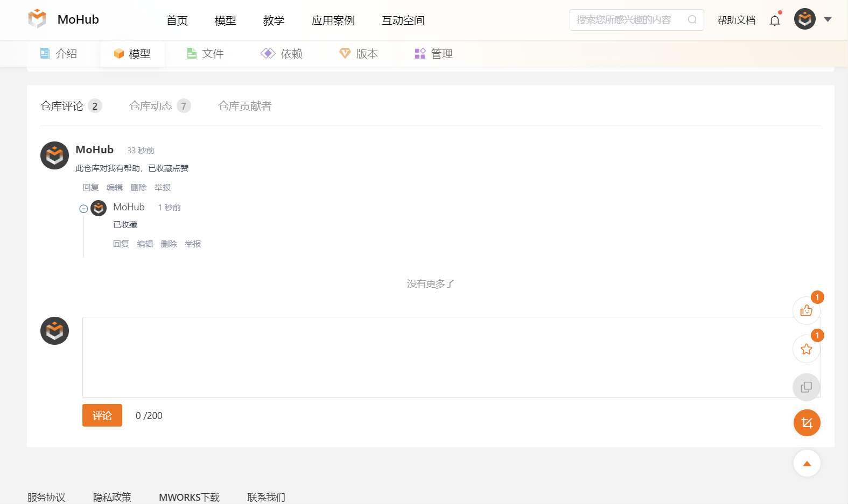
Task: Open the MWORKS下载 footer link
Action: coord(189,497)
